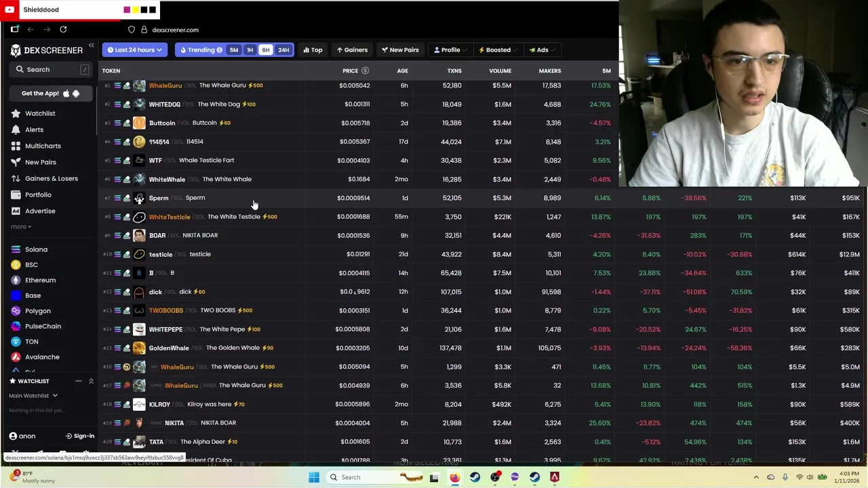Image resolution: width=868 pixels, height=488 pixels.
Task: Open Alerts bell icon
Action: tap(16, 129)
